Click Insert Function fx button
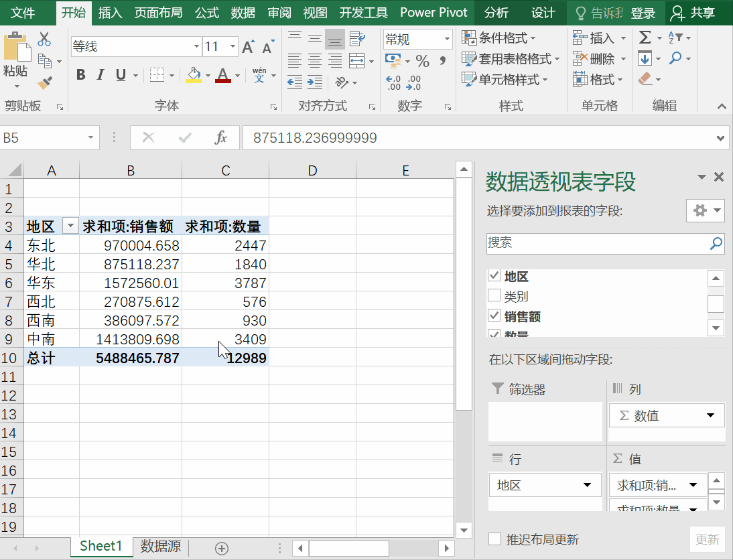The width and height of the screenshot is (733, 560). pos(220,137)
